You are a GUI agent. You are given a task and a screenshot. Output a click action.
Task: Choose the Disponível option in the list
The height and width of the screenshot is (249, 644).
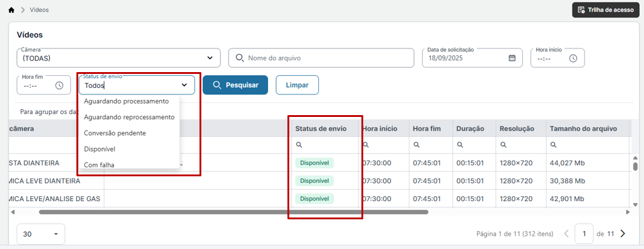[x=99, y=149]
